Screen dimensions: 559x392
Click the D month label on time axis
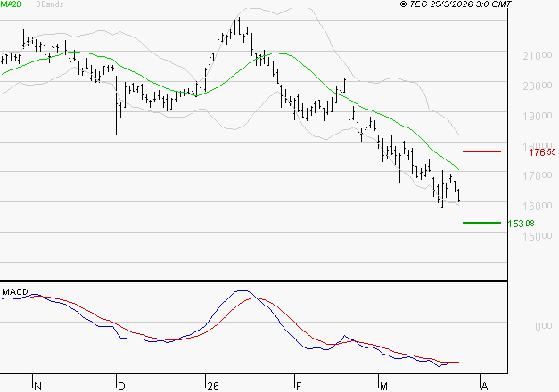(121, 387)
